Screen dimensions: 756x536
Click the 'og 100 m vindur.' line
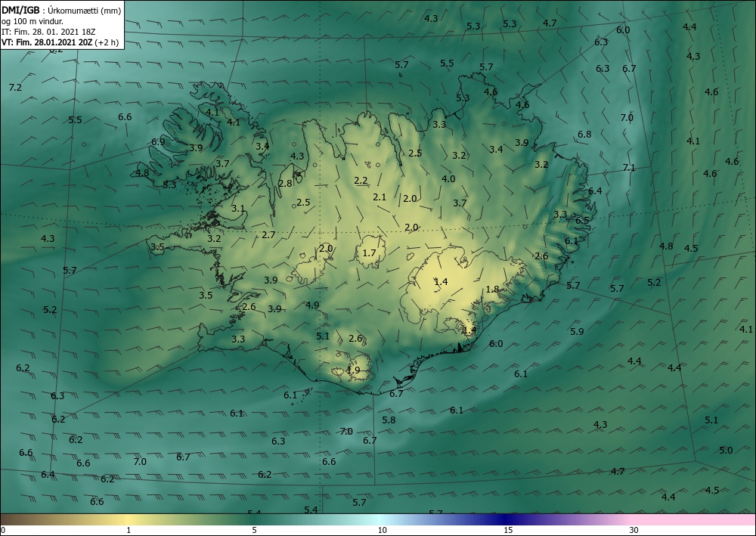click(x=33, y=20)
